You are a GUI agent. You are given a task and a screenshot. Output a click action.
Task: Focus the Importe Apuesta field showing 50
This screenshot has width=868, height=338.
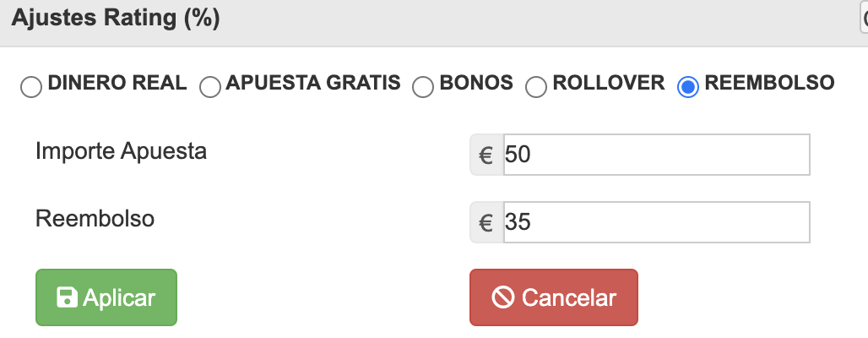[657, 155]
